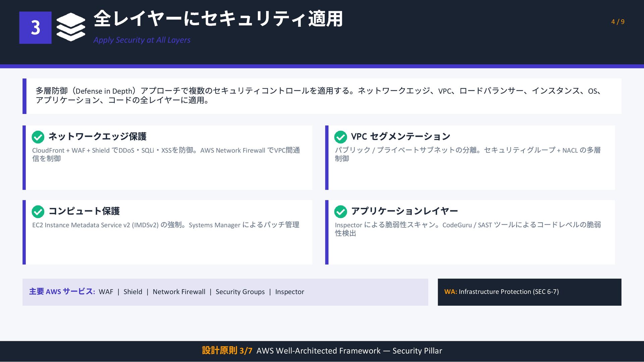Click the 4 / 9 page indicator
The height and width of the screenshot is (362, 644).
pyautogui.click(x=618, y=22)
